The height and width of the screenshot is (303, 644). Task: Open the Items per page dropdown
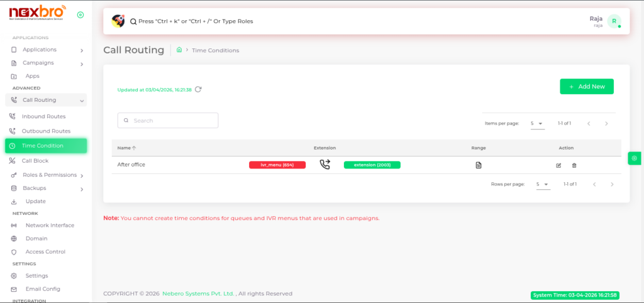536,123
